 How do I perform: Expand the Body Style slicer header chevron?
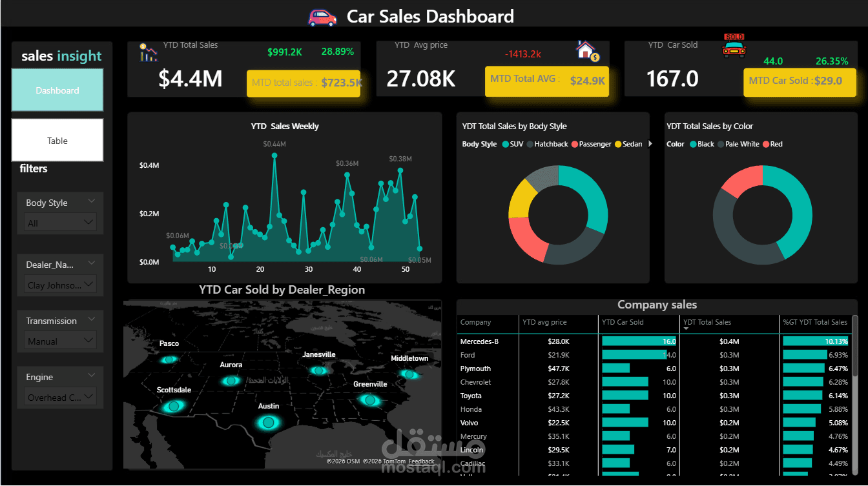click(x=91, y=201)
